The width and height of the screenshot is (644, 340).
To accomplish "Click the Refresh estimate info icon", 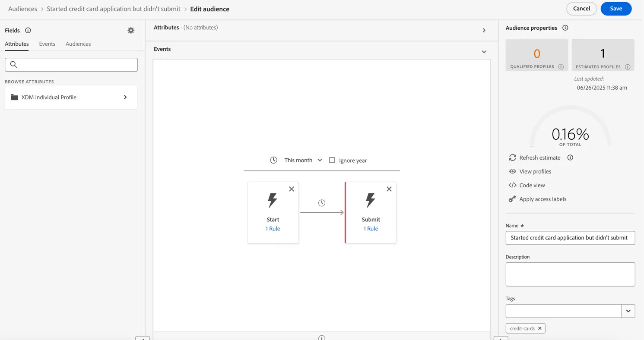I will point(570,157).
